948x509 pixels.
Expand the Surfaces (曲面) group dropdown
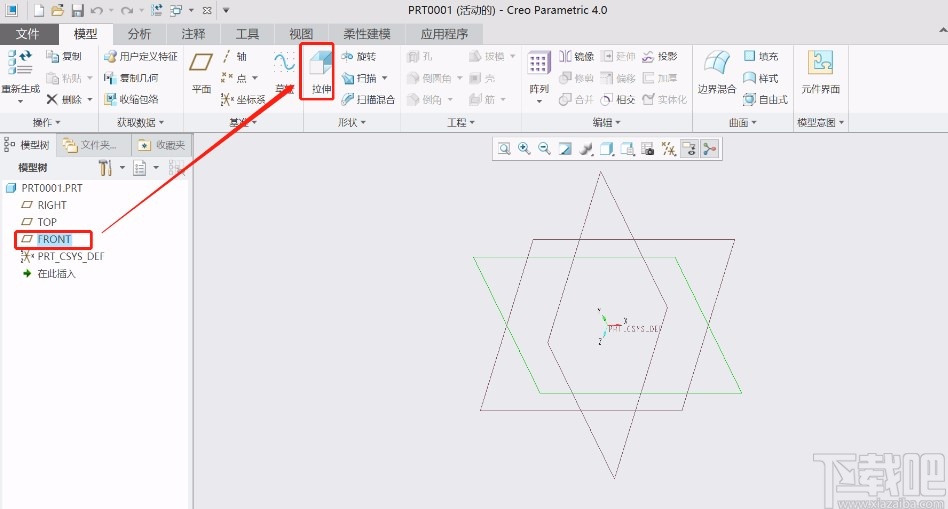tap(742, 123)
